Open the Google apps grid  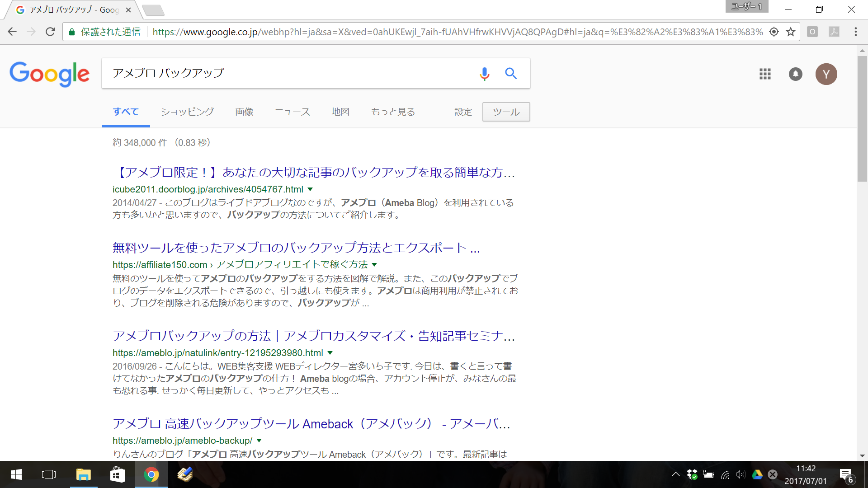point(765,74)
